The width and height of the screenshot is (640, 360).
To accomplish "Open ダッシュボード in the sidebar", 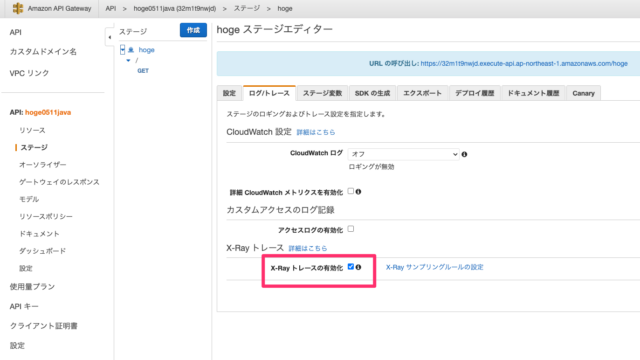I will coord(42,251).
